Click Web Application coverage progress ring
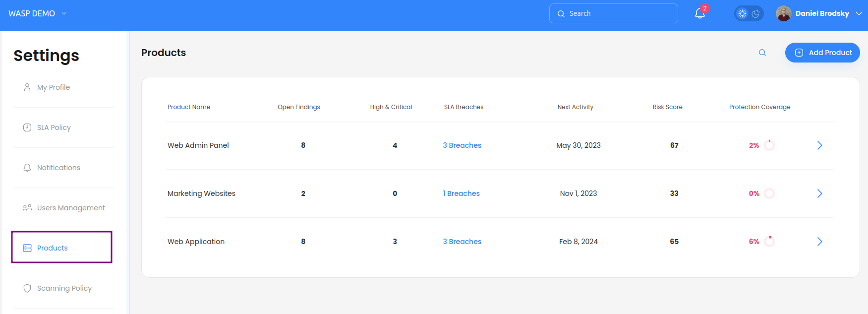The image size is (868, 314). 769,242
